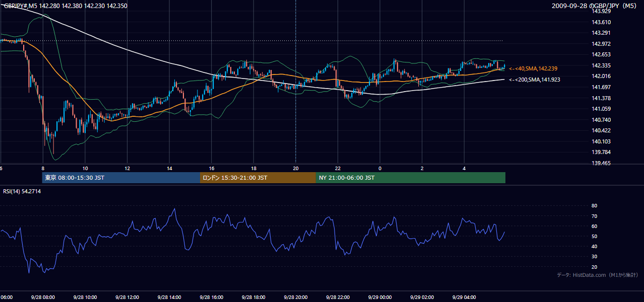This screenshot has height=302, width=644.
Task: Click the 142.972 price axis label
Action: (x=602, y=44)
